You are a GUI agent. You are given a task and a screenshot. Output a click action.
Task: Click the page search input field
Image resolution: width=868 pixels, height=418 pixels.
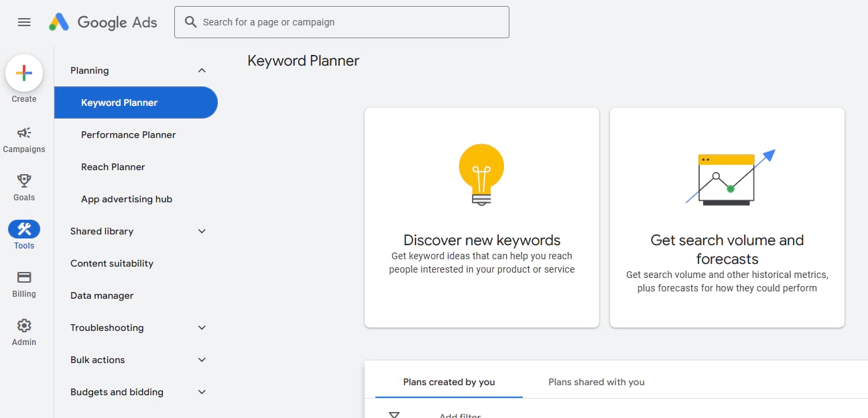tap(342, 22)
